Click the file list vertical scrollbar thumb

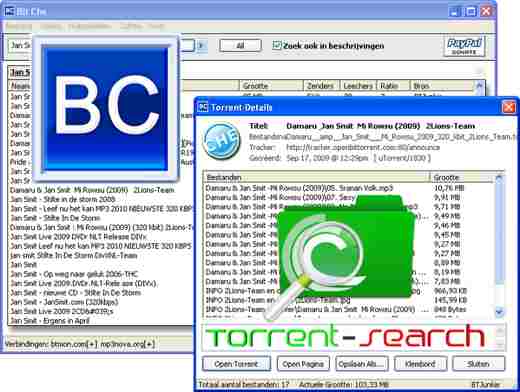(499, 233)
